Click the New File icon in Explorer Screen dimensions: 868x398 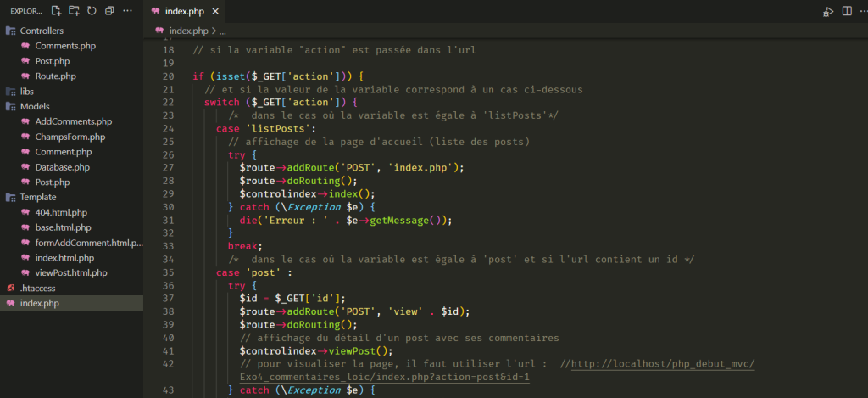(x=57, y=11)
